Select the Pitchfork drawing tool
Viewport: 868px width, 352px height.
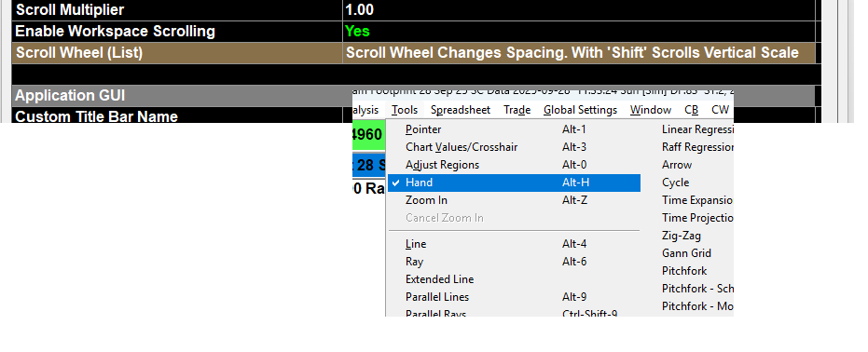(684, 271)
